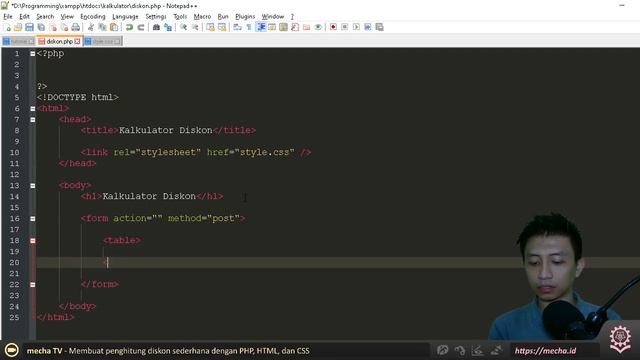Redo edit with the Redo arrow icon

point(141,27)
